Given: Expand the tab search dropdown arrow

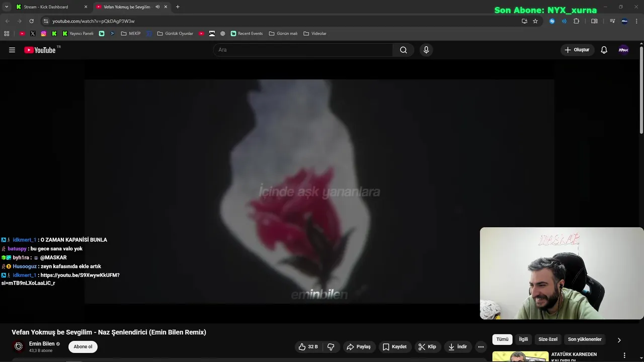Looking at the screenshot, I should 7,7.
